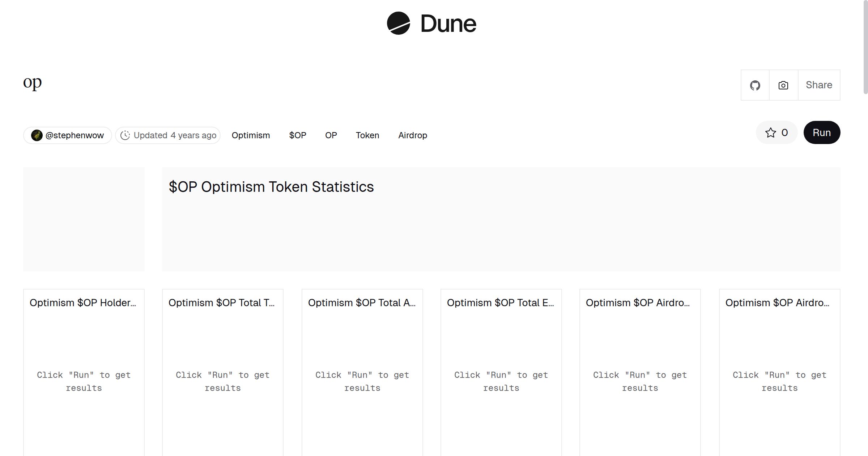Open the GitHub icon link
Viewport: 868px width, 456px height.
click(x=755, y=85)
